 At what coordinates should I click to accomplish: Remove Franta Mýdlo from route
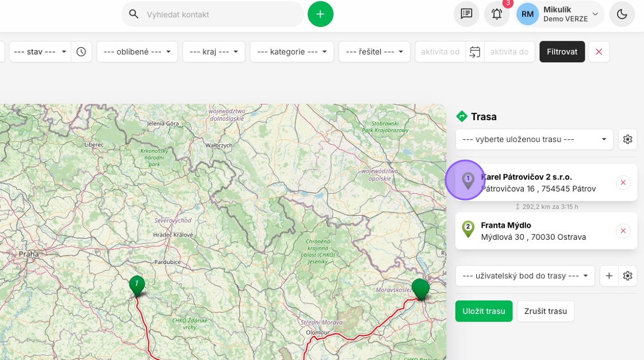[x=623, y=231]
